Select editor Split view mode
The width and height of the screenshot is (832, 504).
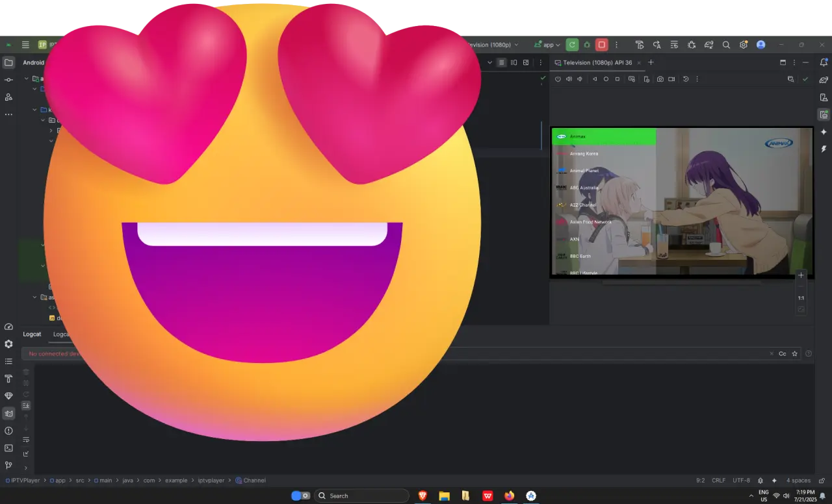click(x=513, y=62)
